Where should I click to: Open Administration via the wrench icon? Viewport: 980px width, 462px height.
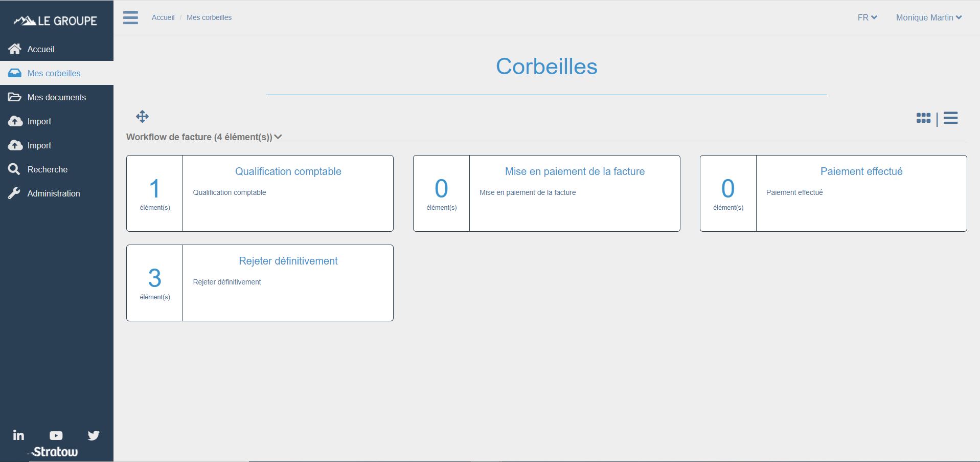[16, 193]
